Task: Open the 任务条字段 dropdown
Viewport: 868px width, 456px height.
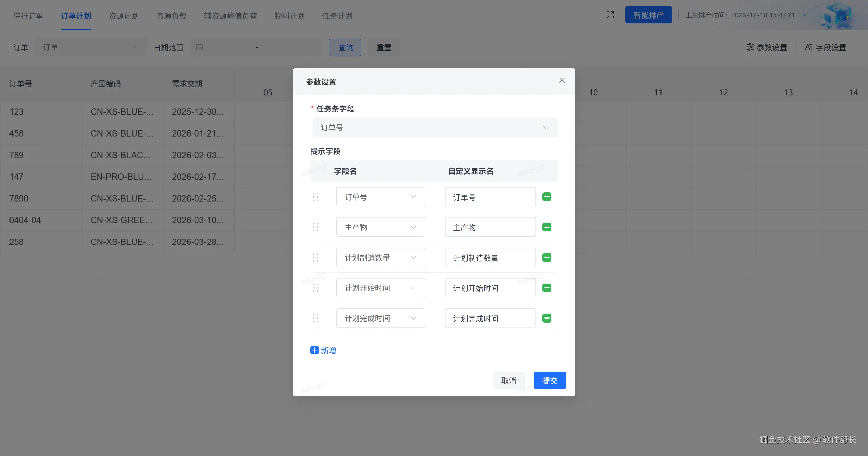Action: pos(435,128)
